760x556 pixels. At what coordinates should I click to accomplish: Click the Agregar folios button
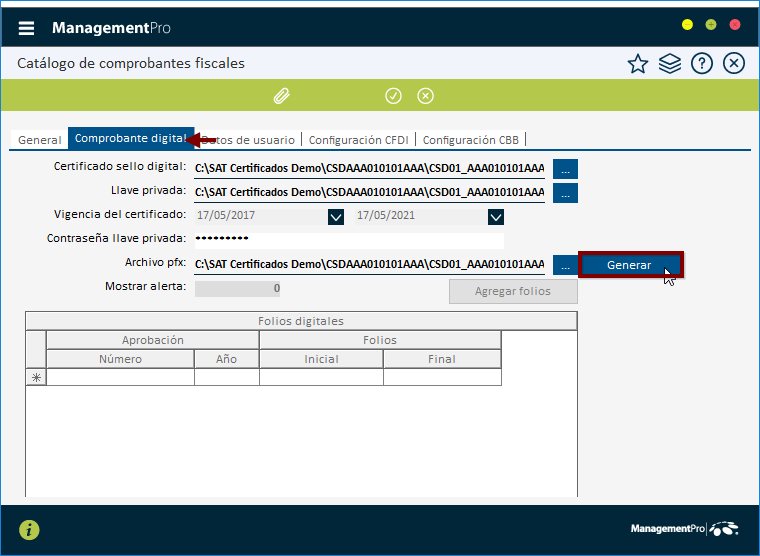click(x=513, y=291)
